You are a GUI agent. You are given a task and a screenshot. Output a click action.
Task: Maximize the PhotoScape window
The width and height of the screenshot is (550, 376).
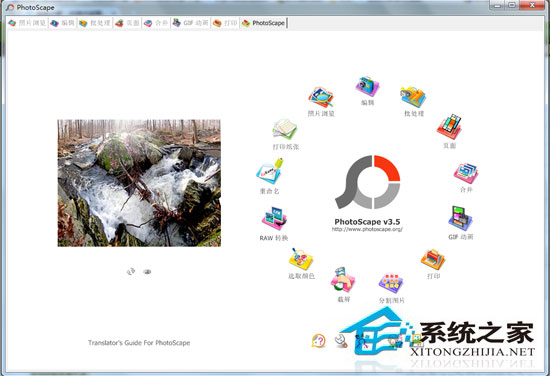coord(512,5)
